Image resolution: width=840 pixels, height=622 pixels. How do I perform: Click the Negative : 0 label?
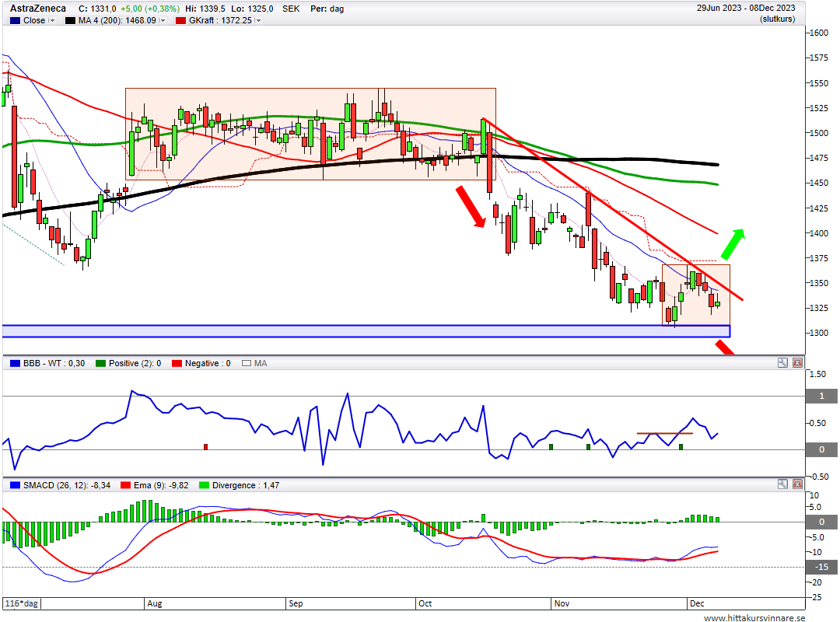click(x=208, y=363)
